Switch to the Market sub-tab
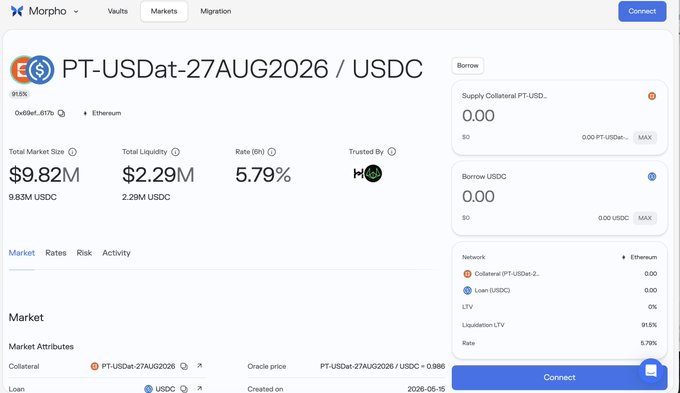Screen dimensions: 680x393 click(22, 253)
